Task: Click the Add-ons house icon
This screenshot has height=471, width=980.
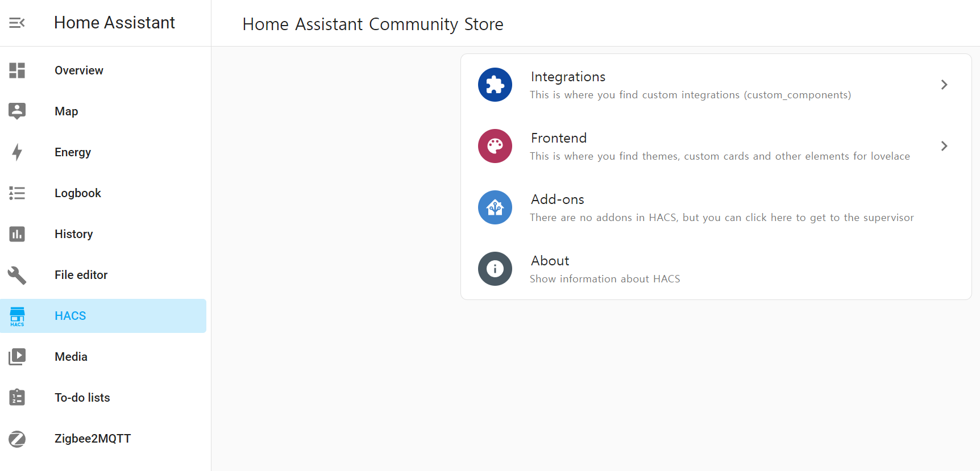Action: point(495,207)
